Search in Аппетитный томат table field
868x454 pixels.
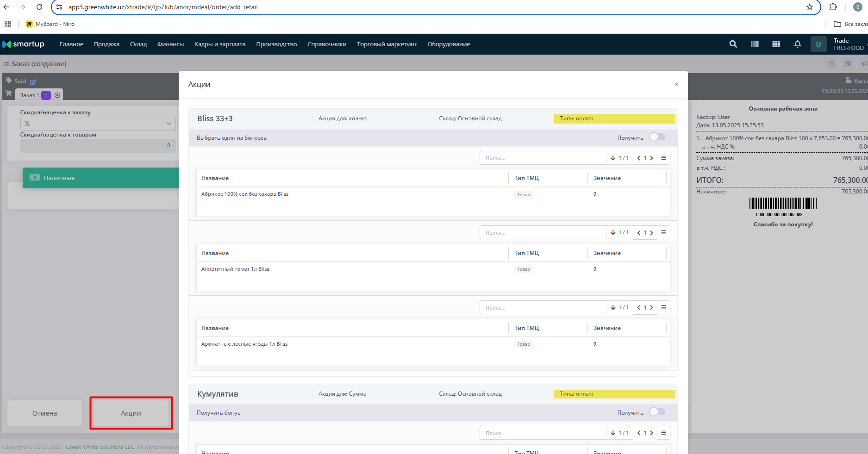coord(543,232)
